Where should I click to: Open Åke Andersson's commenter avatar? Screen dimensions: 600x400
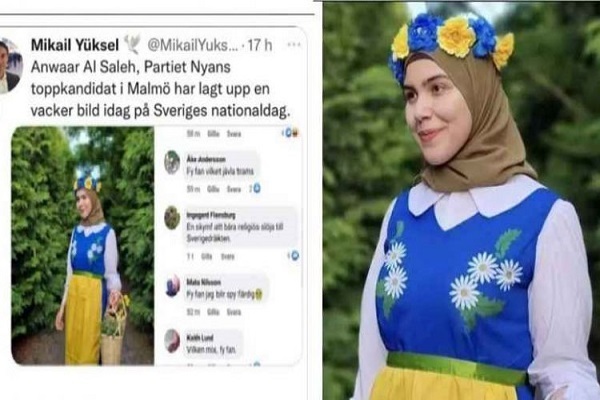pyautogui.click(x=172, y=162)
